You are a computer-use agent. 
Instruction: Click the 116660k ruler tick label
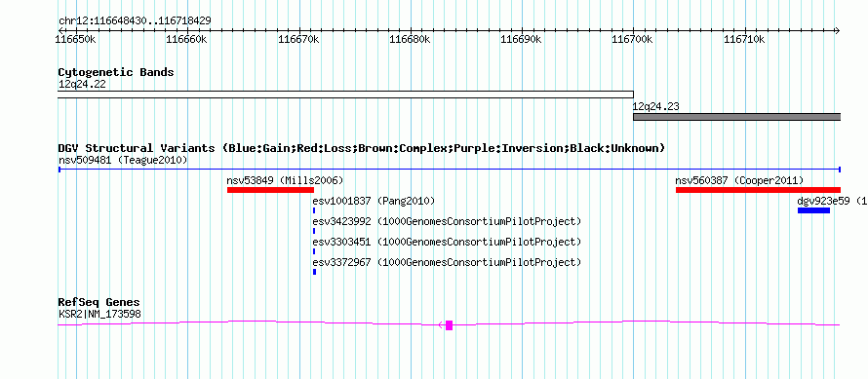click(186, 39)
